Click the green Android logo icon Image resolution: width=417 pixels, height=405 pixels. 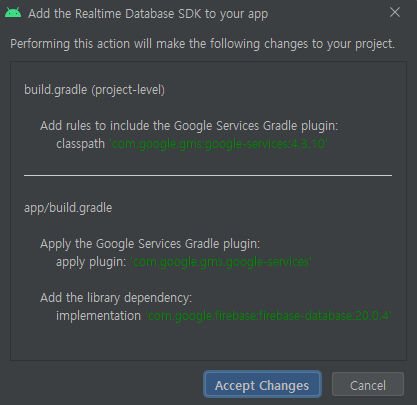tap(13, 13)
